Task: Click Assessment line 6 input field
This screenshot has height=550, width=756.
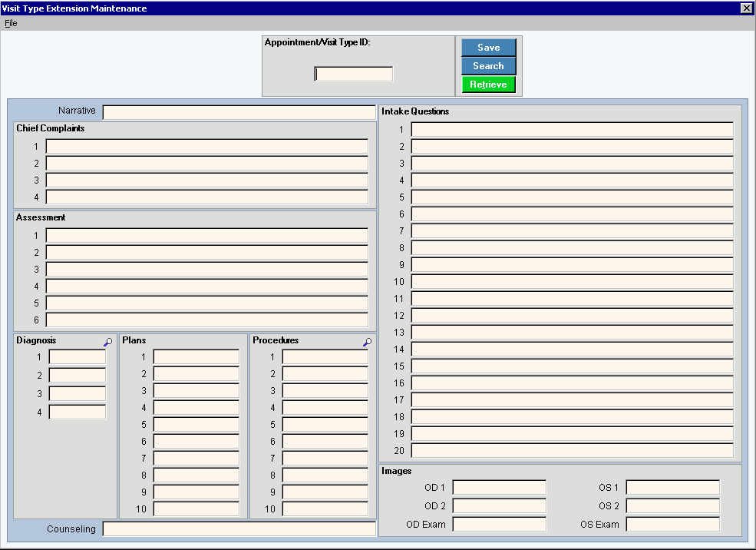Action: (206, 320)
